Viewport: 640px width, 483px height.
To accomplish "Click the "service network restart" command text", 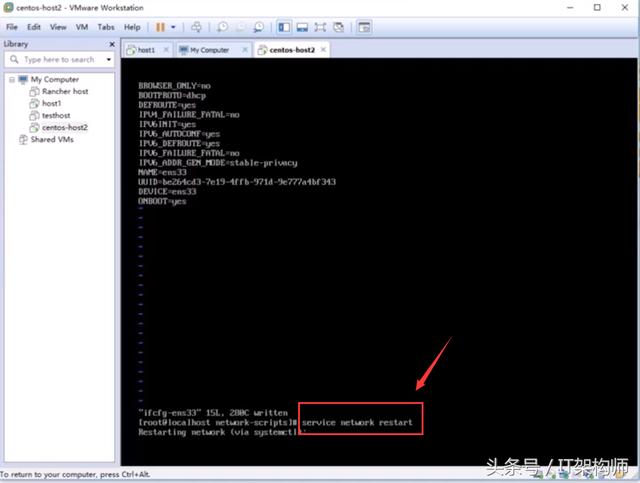I will coord(357,423).
